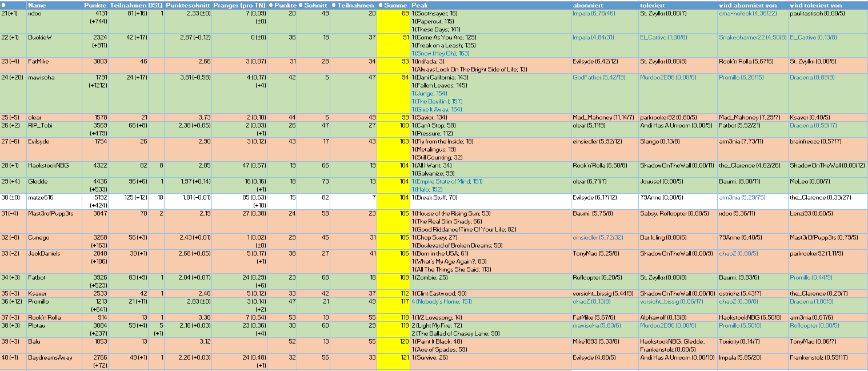868x371 pixels.
Task: Click peak entry '1(Snow (Hey Oh); 163)'
Action: tap(440, 53)
